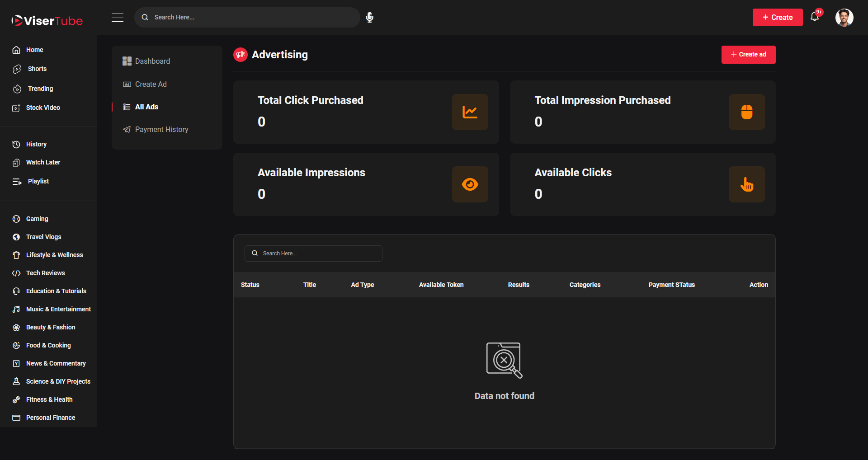Click the Create ad button
This screenshot has width=868, height=460.
coord(748,54)
